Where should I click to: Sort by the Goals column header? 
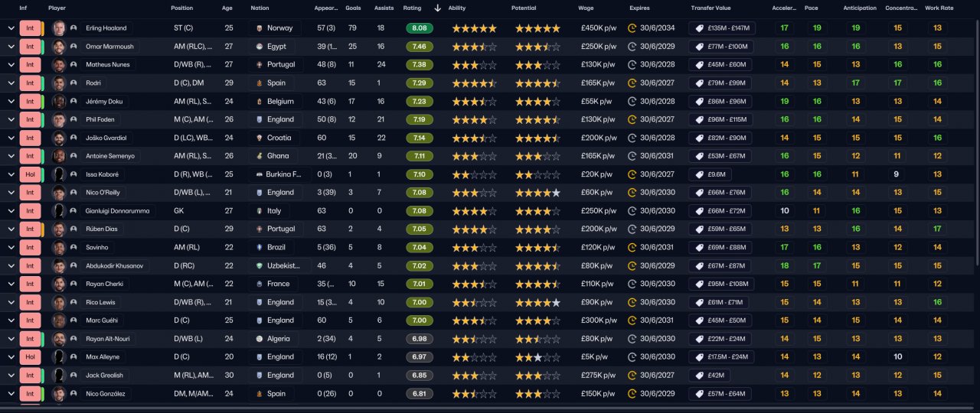coord(353,8)
